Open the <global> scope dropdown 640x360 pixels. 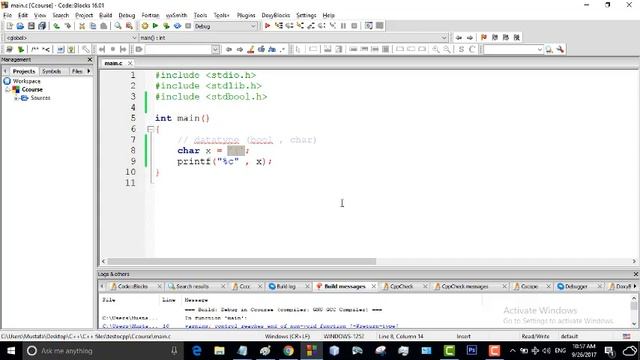point(134,38)
